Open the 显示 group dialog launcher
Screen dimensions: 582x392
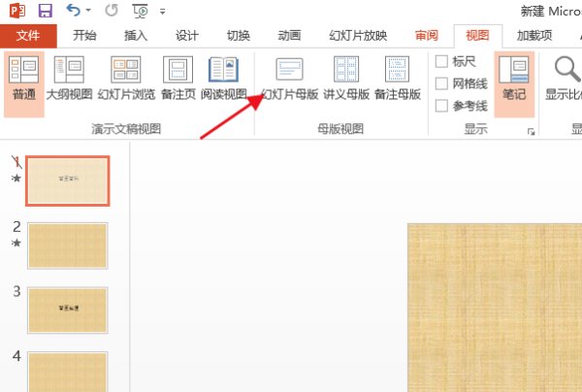click(532, 131)
